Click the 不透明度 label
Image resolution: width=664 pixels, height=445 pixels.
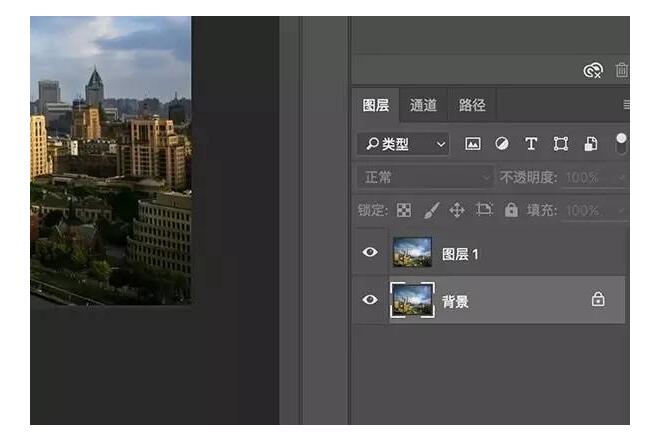point(528,177)
